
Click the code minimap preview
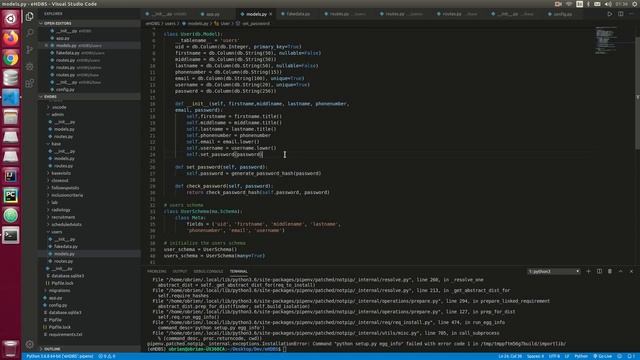click(607, 40)
